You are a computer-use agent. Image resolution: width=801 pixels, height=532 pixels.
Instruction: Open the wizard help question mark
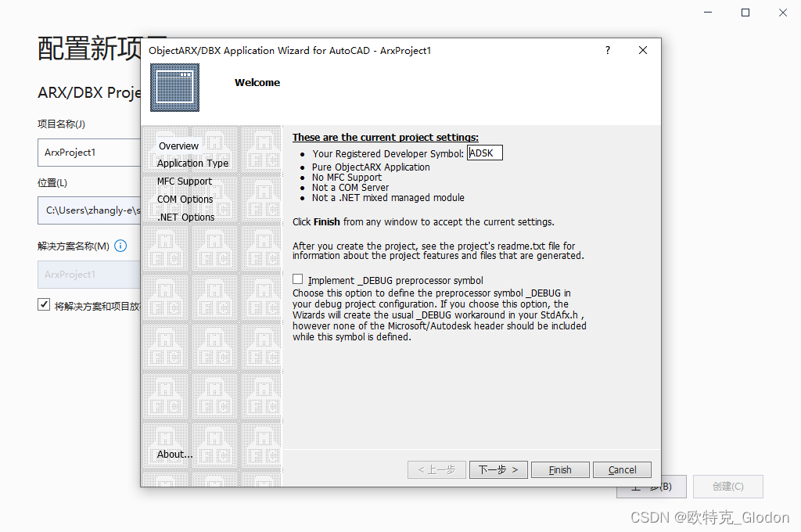point(607,50)
